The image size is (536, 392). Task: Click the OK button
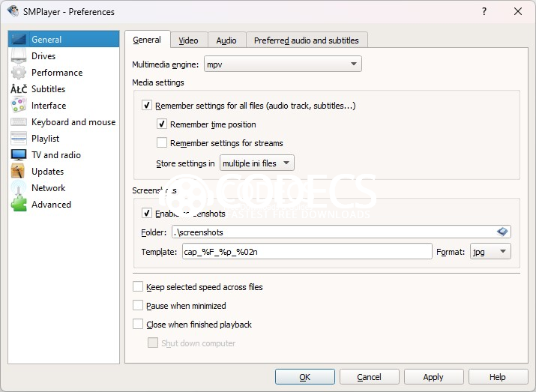tap(304, 376)
